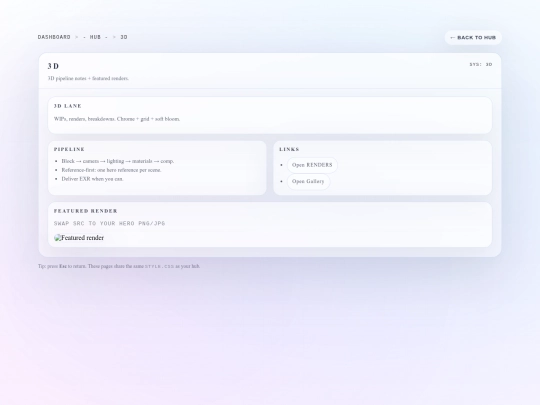Click the 'WIPs, renders, breakdowns' description
This screenshot has width=540, height=405.
point(117,119)
